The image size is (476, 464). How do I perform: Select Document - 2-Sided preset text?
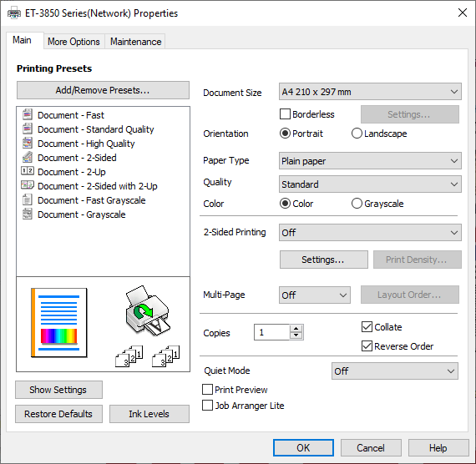coord(77,158)
